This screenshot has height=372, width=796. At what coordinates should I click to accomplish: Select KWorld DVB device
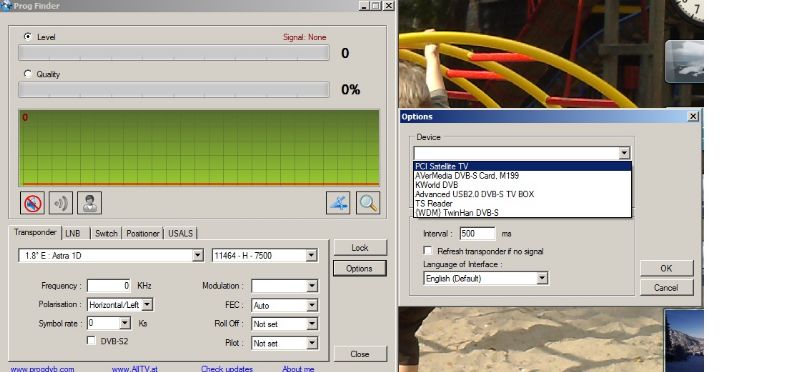pyautogui.click(x=522, y=185)
